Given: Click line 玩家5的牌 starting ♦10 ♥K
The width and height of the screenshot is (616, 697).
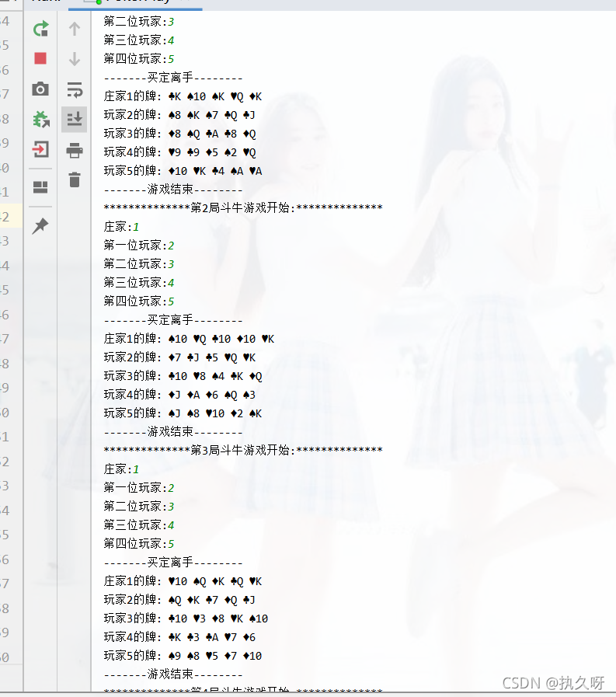Looking at the screenshot, I should pyautogui.click(x=183, y=171).
